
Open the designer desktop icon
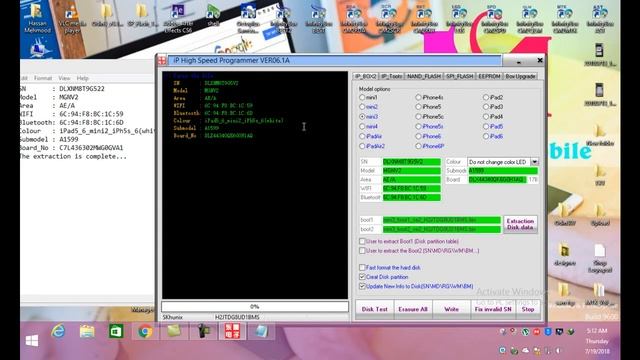point(565,255)
